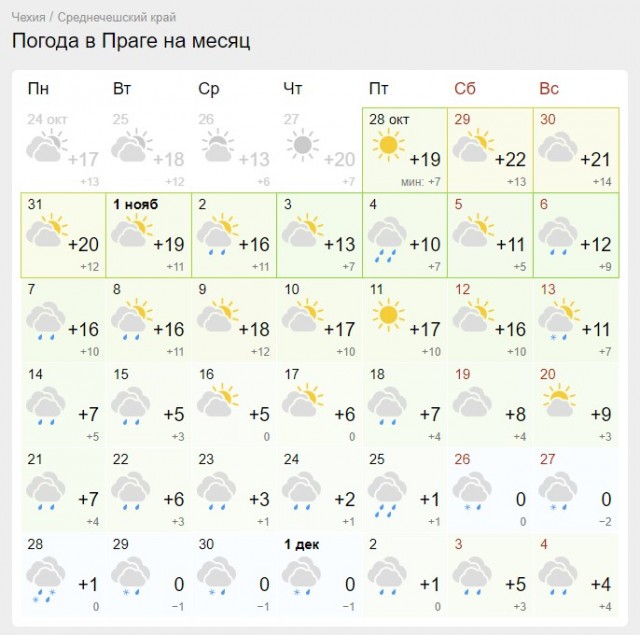The width and height of the screenshot is (640, 635).
Task: Open the November 16 day with +5
Action: (x=234, y=405)
